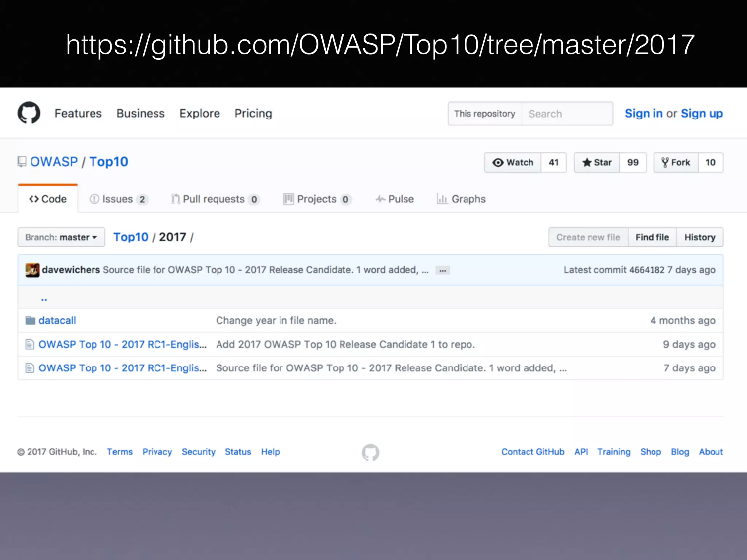Switch to the Projects tab
Image resolution: width=747 pixels, height=560 pixels.
tap(317, 199)
